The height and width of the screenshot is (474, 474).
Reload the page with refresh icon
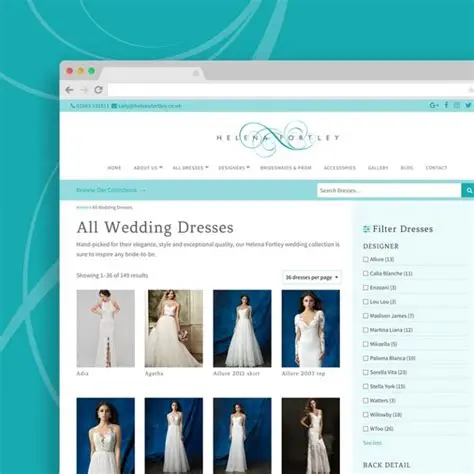(98, 90)
